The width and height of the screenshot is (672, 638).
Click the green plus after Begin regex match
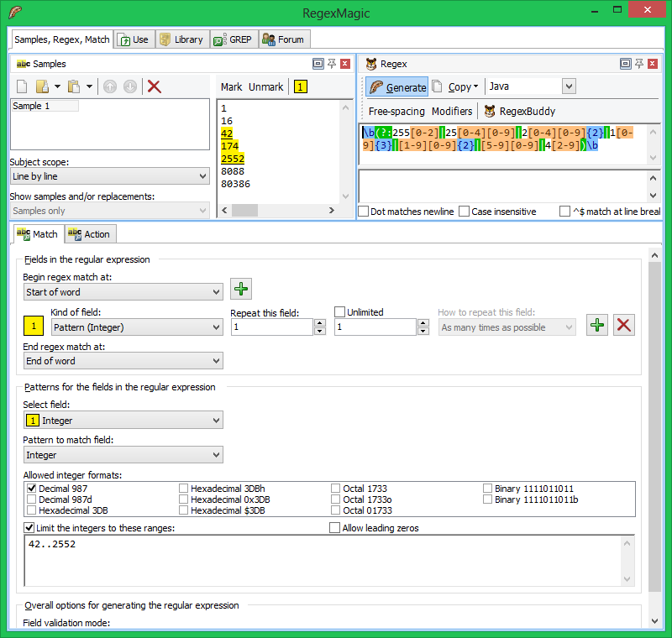pos(241,289)
